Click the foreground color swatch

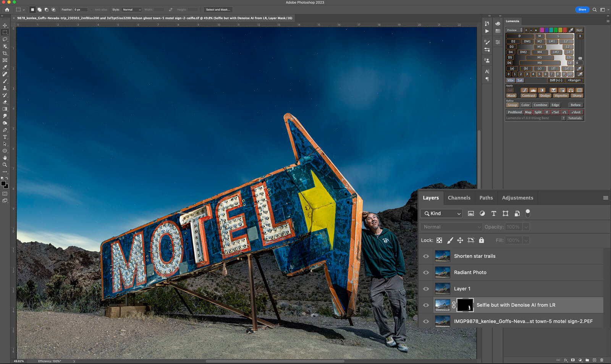(3, 184)
